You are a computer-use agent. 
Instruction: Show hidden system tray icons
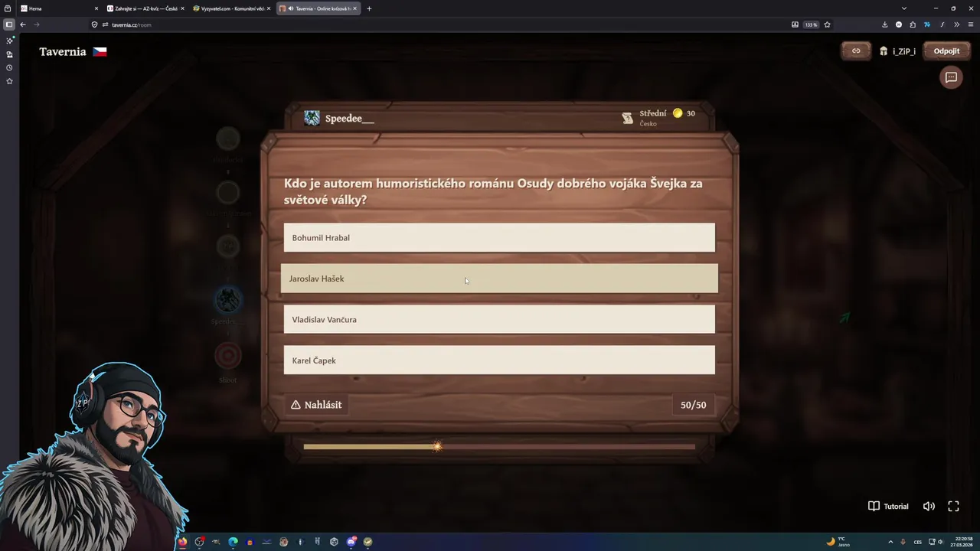[x=890, y=542]
